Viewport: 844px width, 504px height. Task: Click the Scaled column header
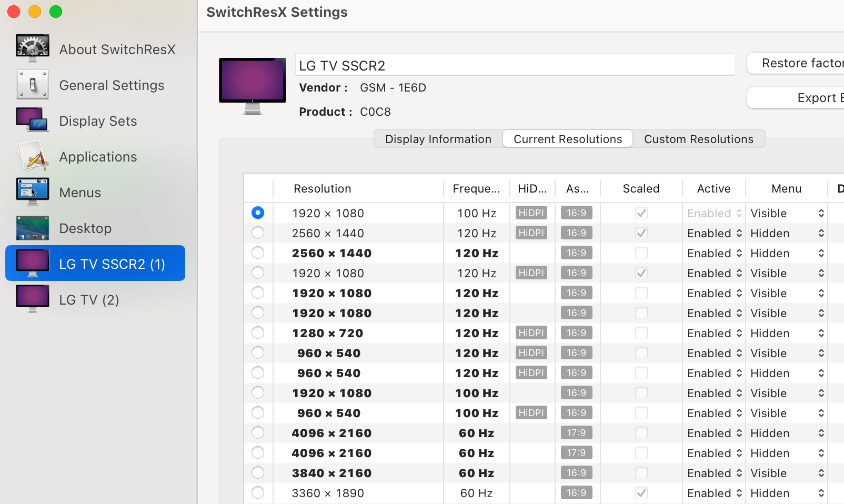(641, 188)
